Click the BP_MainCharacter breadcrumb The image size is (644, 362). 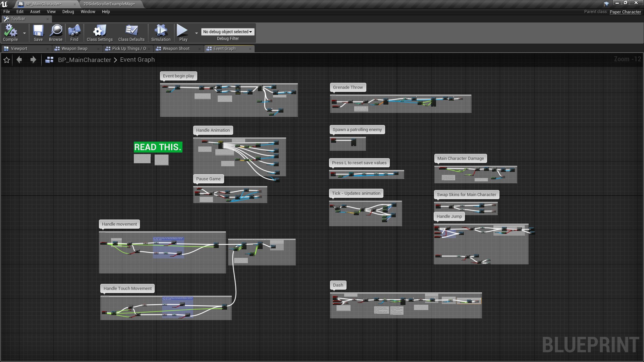pos(85,60)
